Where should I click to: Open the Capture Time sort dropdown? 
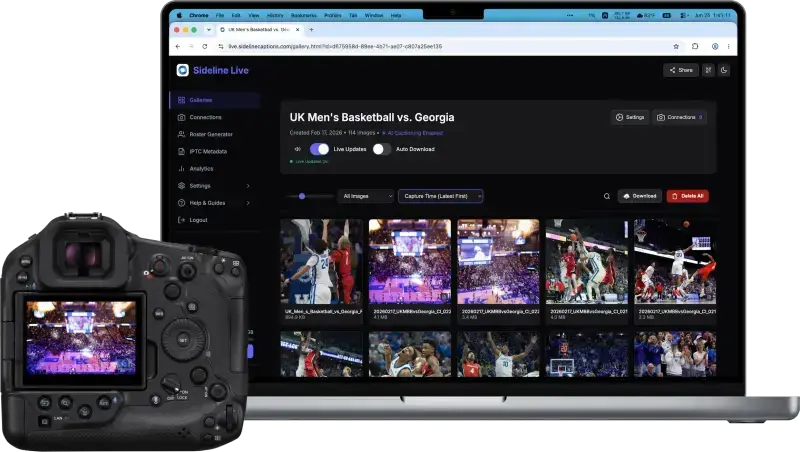(x=440, y=196)
